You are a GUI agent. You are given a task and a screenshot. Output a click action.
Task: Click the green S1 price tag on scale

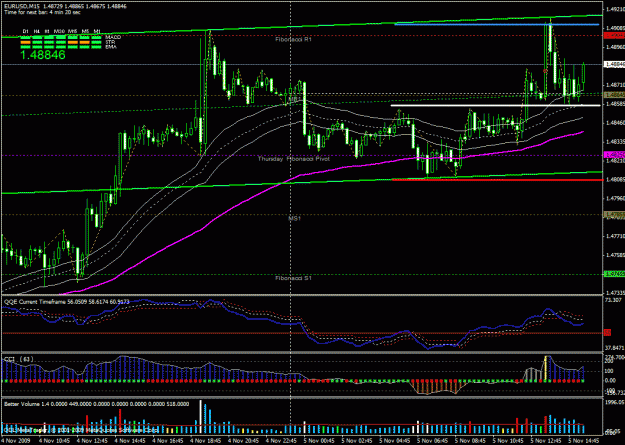point(615,274)
